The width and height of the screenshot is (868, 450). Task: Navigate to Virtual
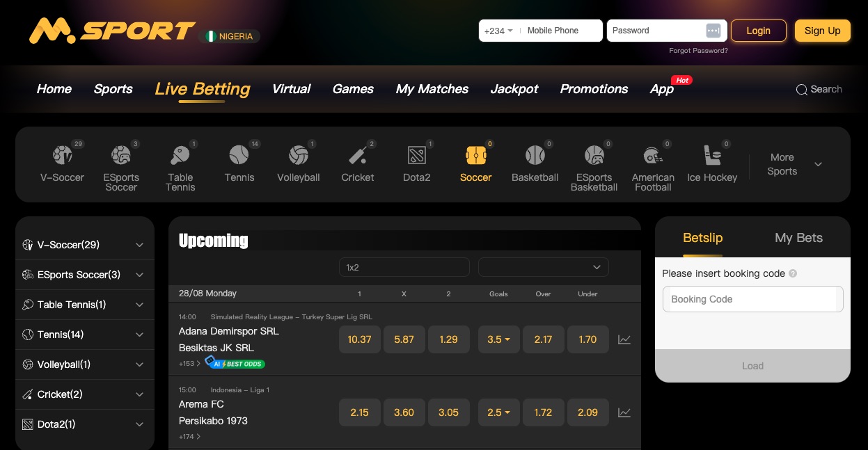pyautogui.click(x=292, y=89)
